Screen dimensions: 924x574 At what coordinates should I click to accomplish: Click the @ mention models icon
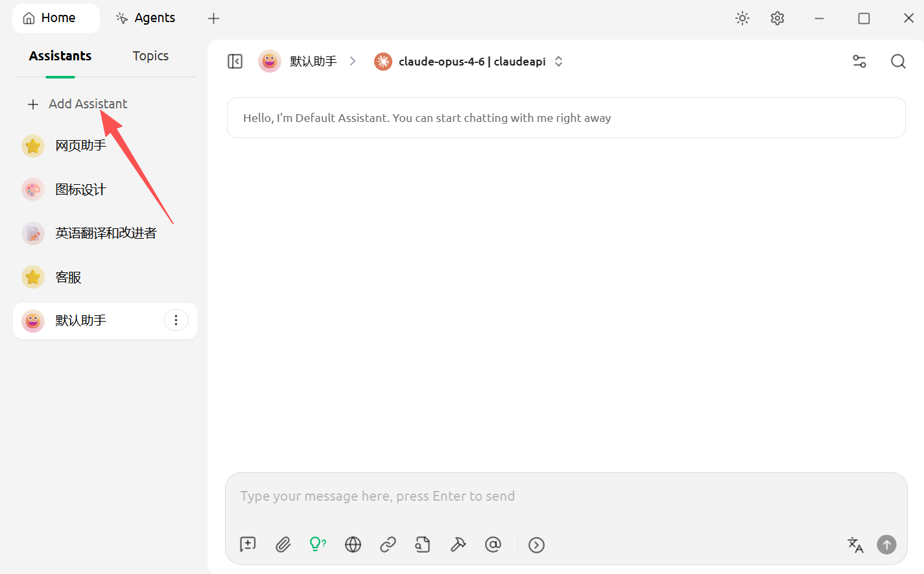coord(493,545)
